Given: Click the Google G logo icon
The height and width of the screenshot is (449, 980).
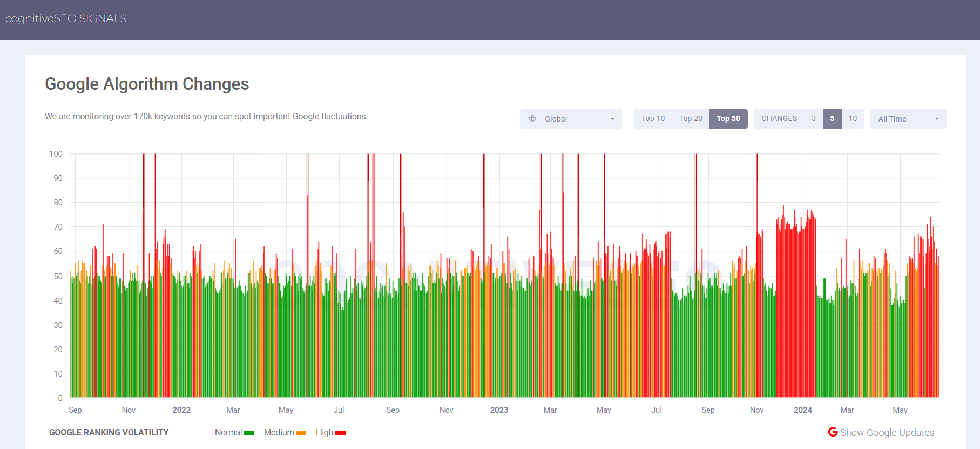Looking at the screenshot, I should click(x=833, y=432).
